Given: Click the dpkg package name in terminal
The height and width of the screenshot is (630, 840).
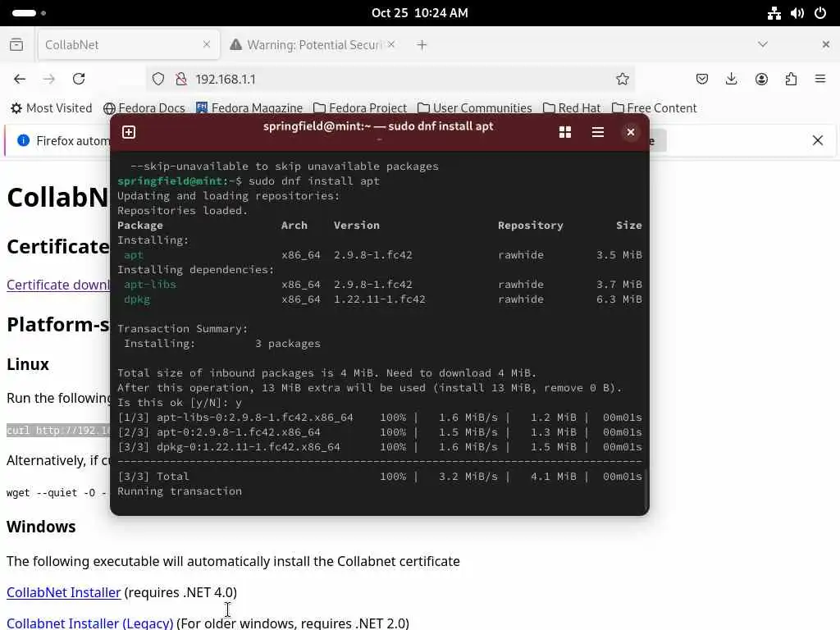Looking at the screenshot, I should (137, 299).
